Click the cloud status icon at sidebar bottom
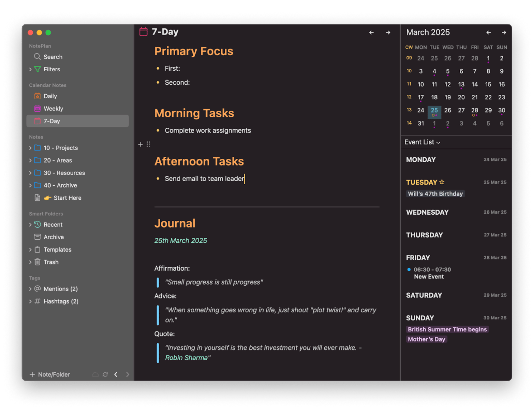This screenshot has width=532, height=413. click(95, 374)
